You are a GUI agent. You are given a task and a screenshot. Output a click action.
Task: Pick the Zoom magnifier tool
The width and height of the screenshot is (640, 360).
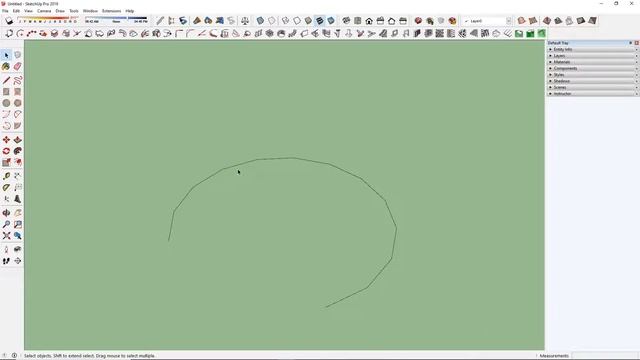[x=6, y=224]
